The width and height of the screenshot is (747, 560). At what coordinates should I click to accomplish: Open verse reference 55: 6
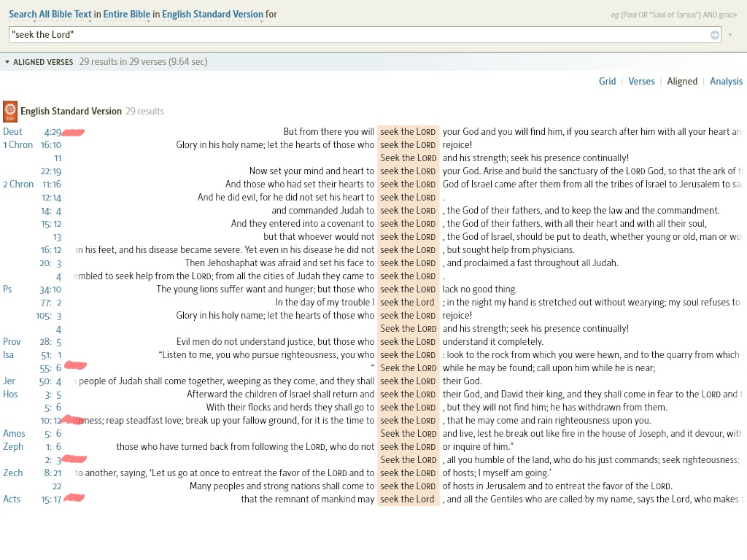tap(50, 368)
